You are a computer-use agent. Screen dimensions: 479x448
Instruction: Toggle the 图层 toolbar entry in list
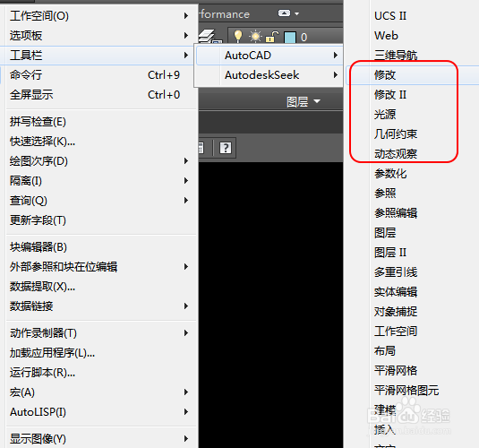coord(385,233)
